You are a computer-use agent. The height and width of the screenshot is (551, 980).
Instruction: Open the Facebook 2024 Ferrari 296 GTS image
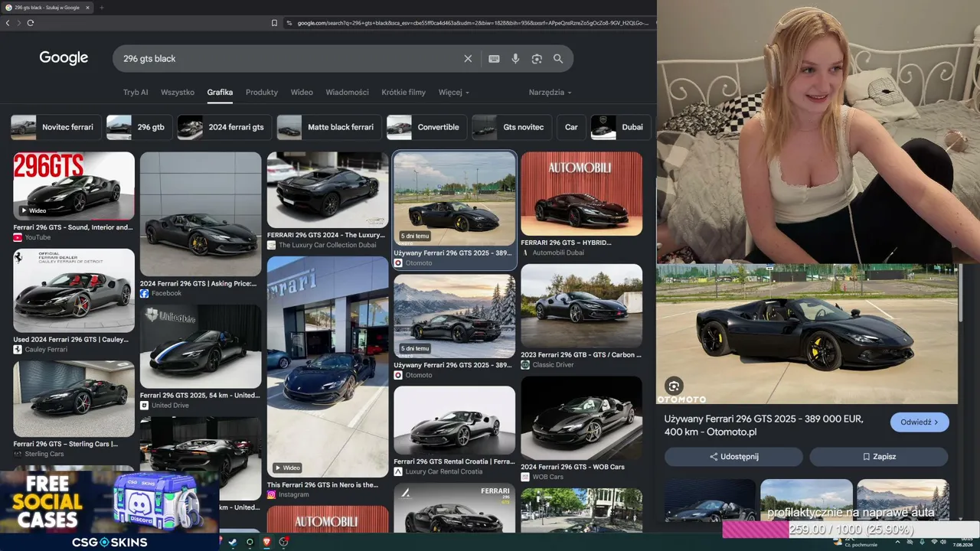201,214
